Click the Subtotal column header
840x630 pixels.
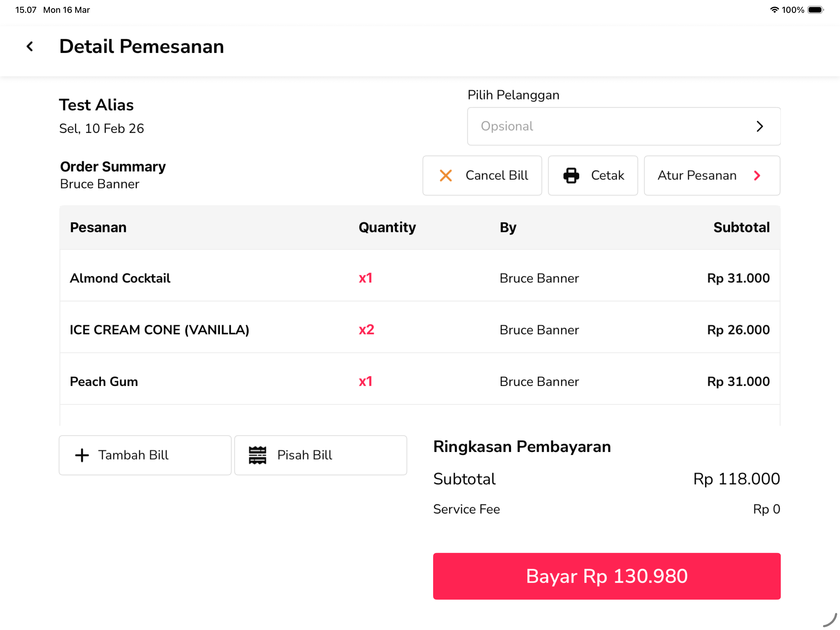click(741, 227)
